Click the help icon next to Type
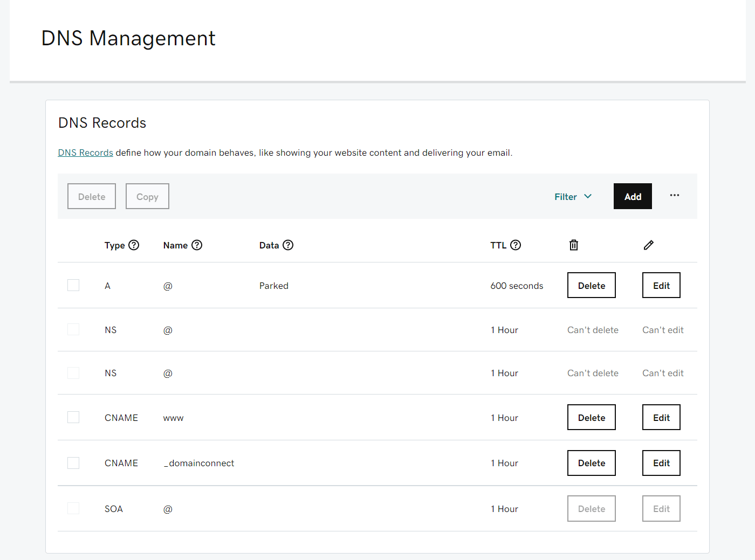This screenshot has height=560, width=755. 134,245
